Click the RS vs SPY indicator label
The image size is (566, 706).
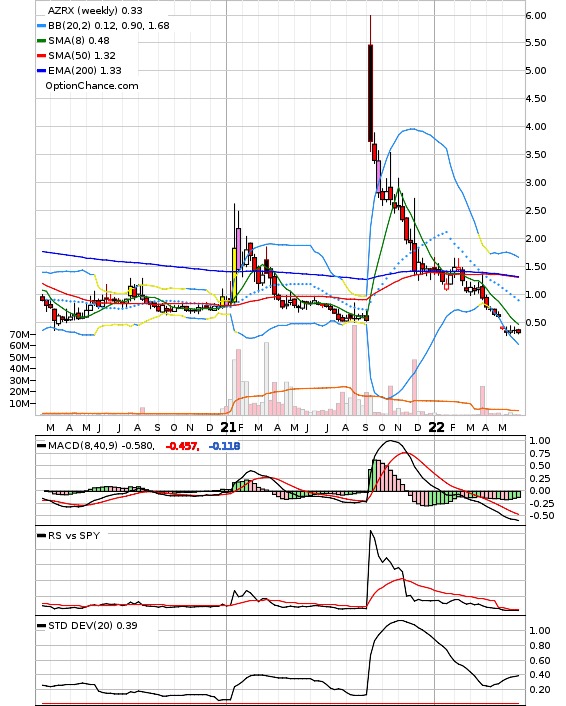coord(74,536)
